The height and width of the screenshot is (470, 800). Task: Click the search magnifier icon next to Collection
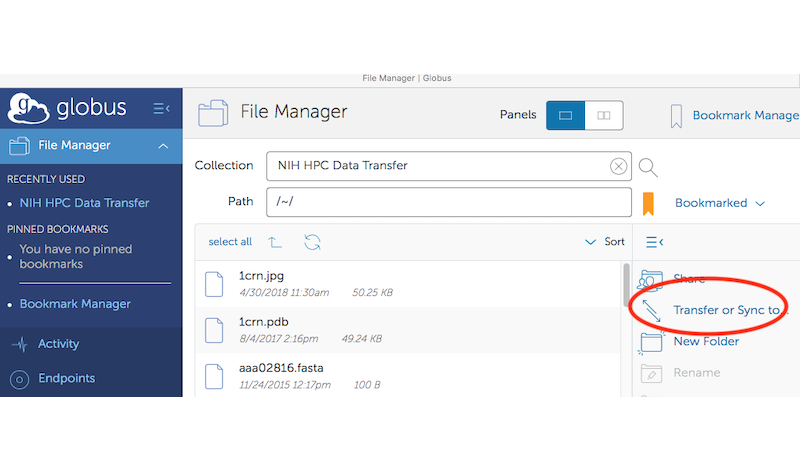click(648, 167)
